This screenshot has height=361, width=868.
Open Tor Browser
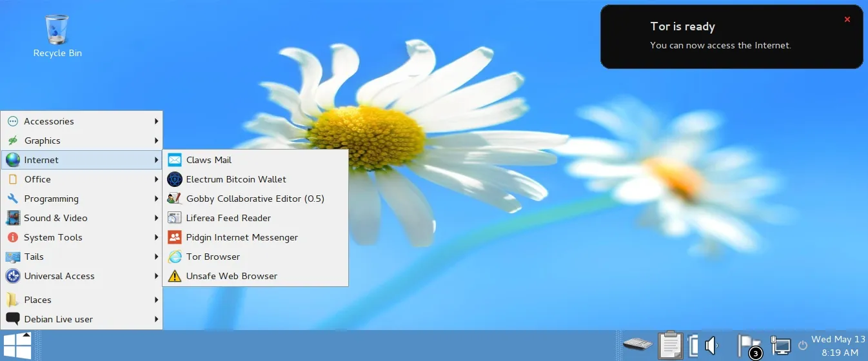point(213,257)
